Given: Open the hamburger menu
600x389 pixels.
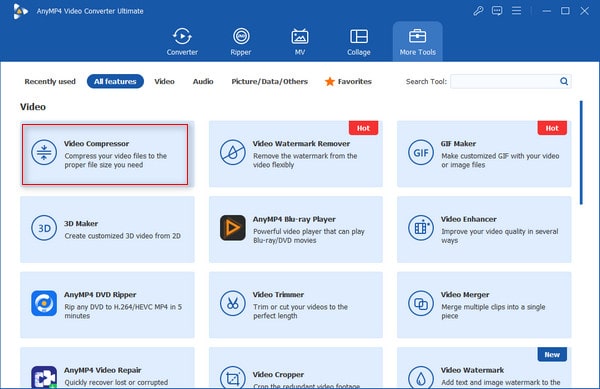Looking at the screenshot, I should tap(517, 11).
